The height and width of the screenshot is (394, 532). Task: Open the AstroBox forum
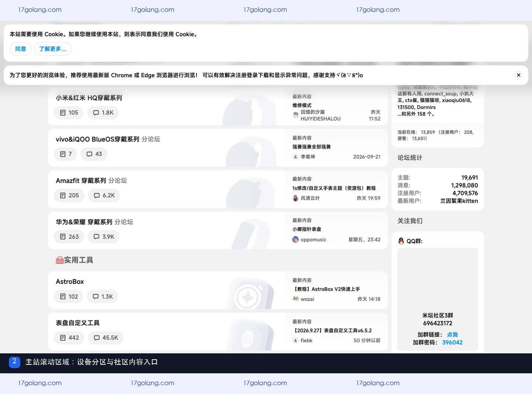pos(70,282)
